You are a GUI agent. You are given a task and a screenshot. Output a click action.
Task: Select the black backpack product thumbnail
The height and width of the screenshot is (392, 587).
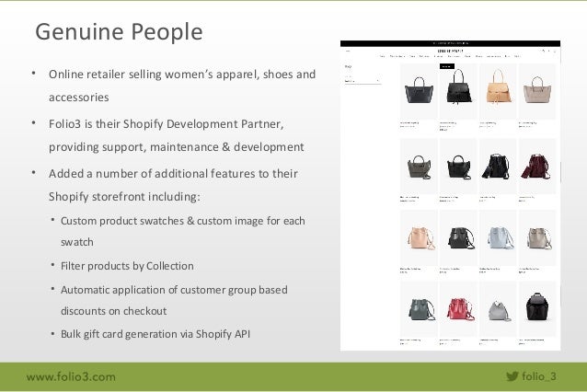tap(536, 309)
